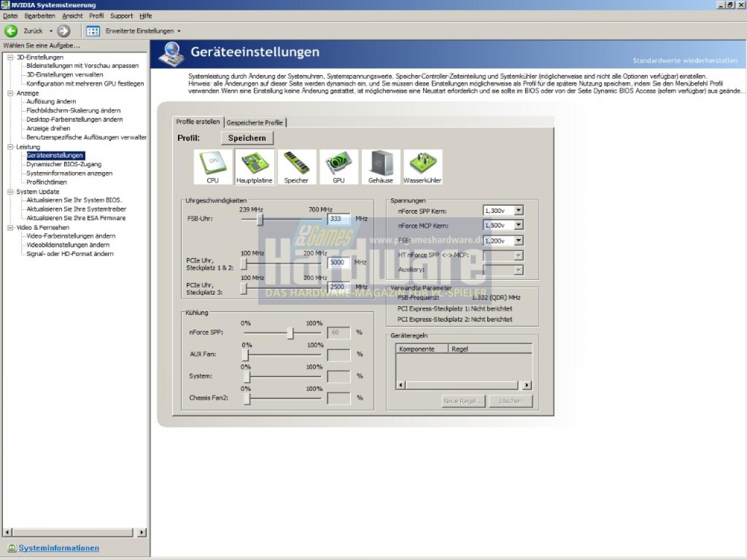Click the PCIe Uhr Steckplatz 3 slider

pyautogui.click(x=244, y=288)
